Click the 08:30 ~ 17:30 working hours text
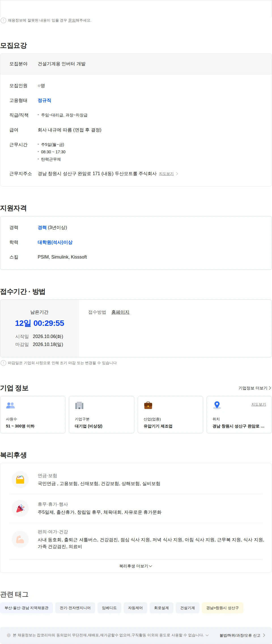This screenshot has height=644, width=272. [x=53, y=152]
